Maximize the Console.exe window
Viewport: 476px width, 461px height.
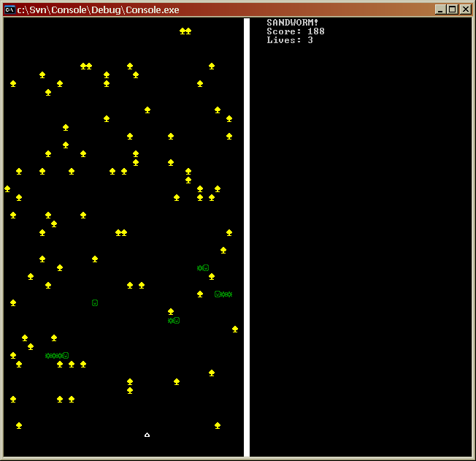453,9
